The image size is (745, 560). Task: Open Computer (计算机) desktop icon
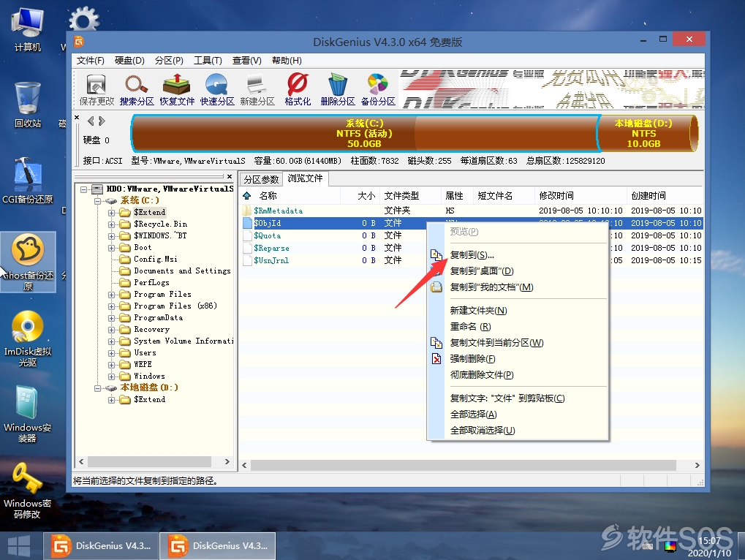28,29
